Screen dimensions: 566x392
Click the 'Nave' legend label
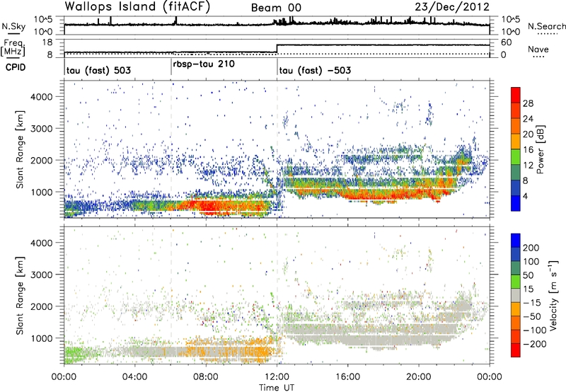tap(538, 50)
